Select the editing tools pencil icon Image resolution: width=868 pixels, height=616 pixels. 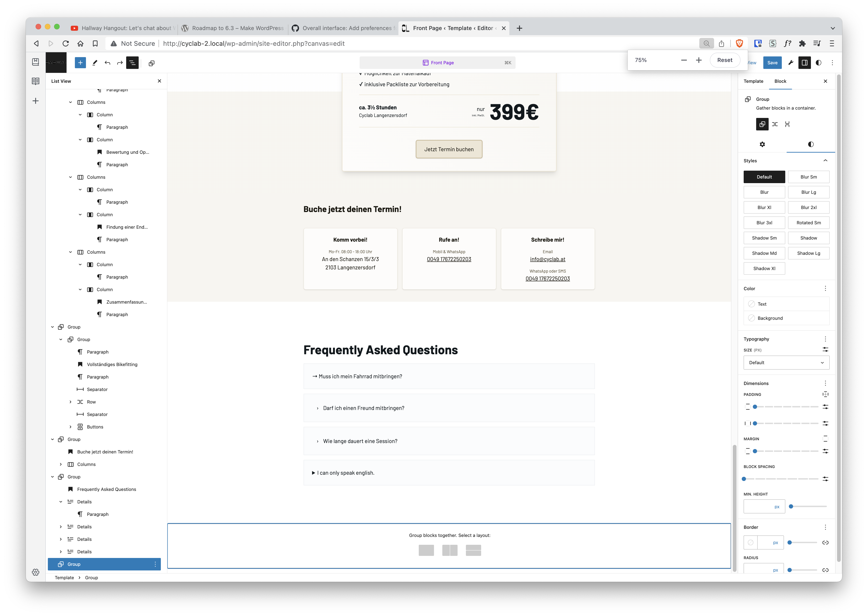coord(95,63)
